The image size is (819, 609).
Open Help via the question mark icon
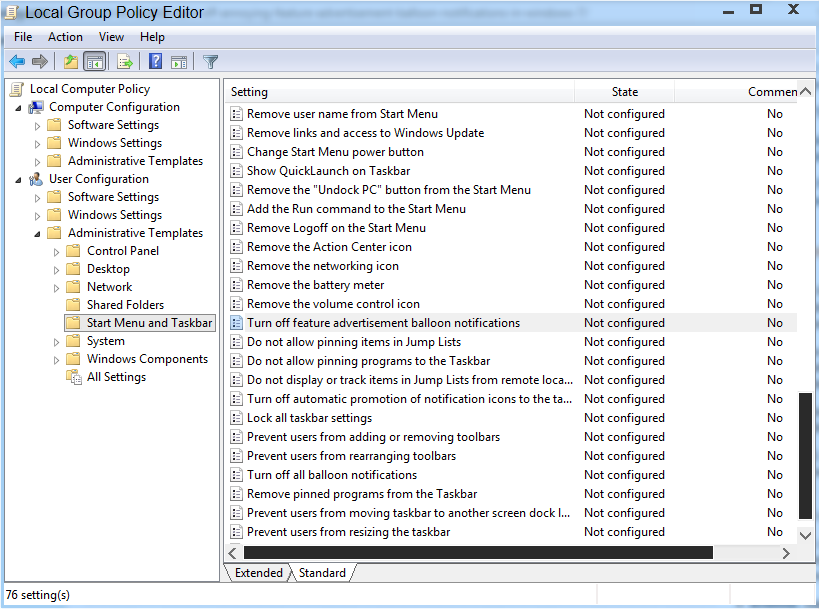(x=155, y=61)
